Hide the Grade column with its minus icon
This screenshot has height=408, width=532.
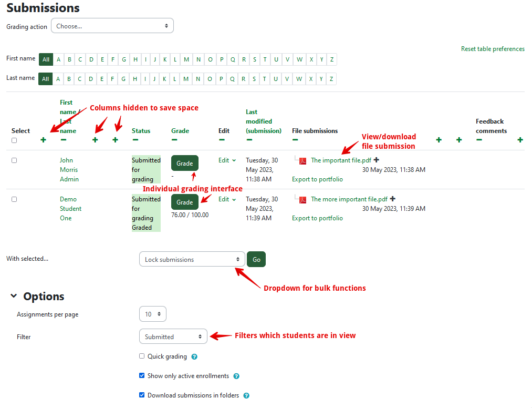click(174, 140)
